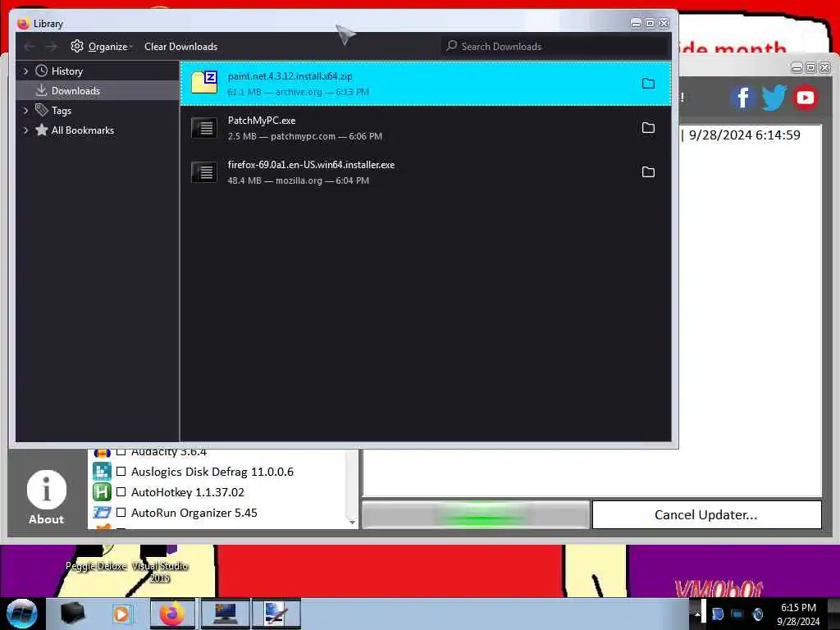
Task: Open containing folder for firefox installer
Action: pyautogui.click(x=648, y=172)
